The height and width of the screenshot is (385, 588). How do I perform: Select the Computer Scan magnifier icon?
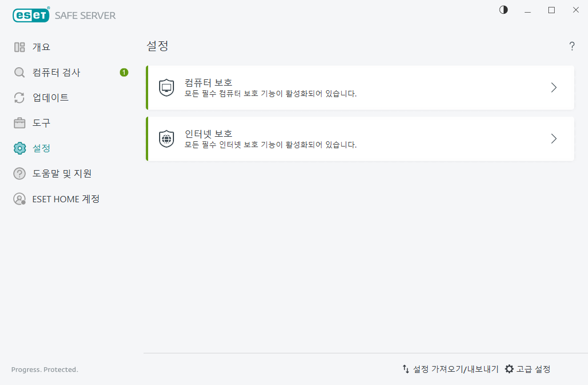tap(19, 72)
